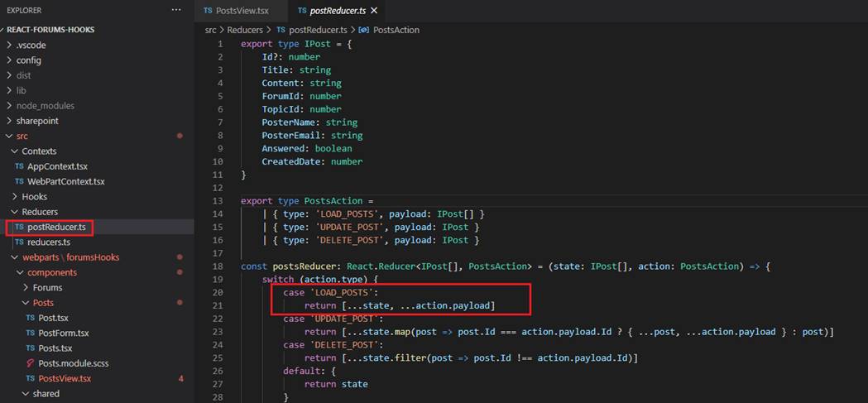Click the Reducers breadcrumb segment
This screenshot has height=403, width=868.
(x=244, y=30)
